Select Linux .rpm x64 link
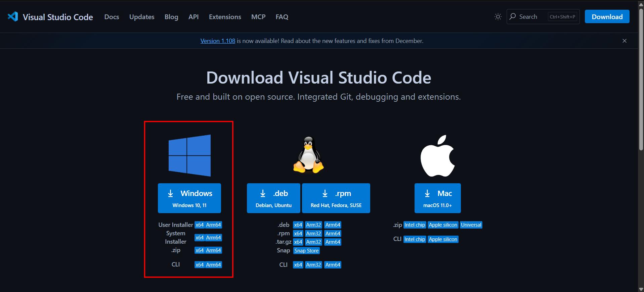644x292 pixels. pyautogui.click(x=298, y=234)
